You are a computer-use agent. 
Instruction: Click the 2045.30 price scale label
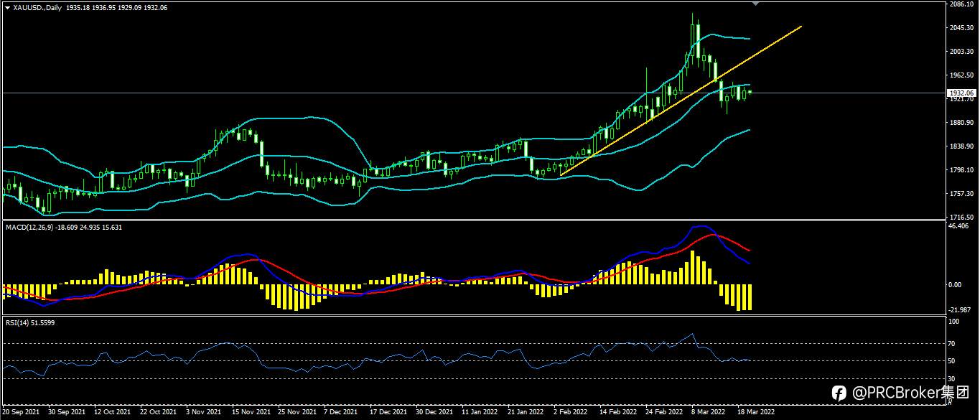(961, 28)
